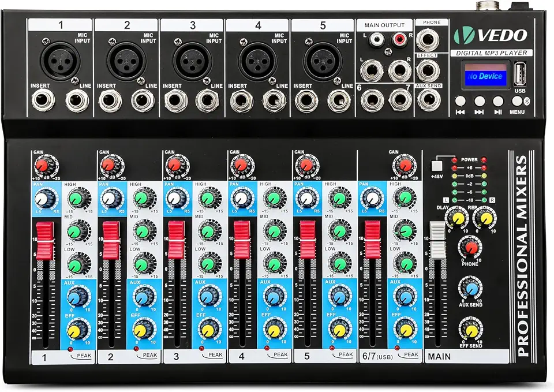Toggle the +48V phantom power switch
This screenshot has height=392, width=554.
coord(437,166)
